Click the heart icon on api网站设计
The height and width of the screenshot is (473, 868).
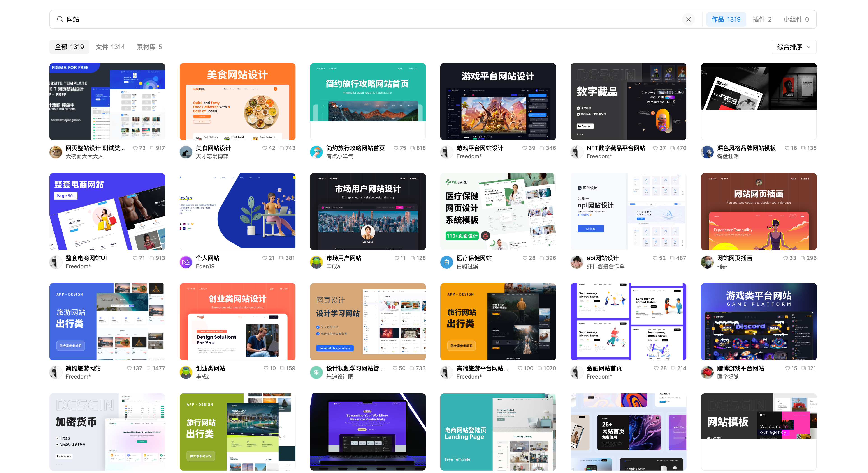point(655,258)
